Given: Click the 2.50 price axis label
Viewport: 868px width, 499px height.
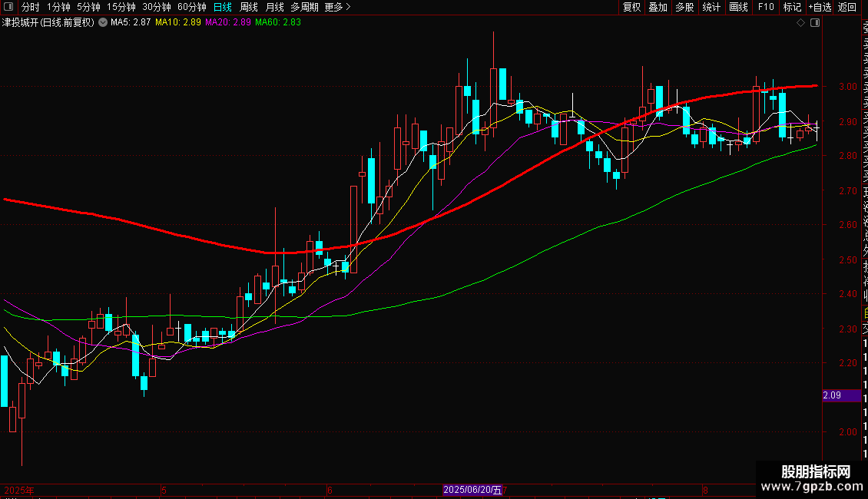Looking at the screenshot, I should pyautogui.click(x=848, y=259).
